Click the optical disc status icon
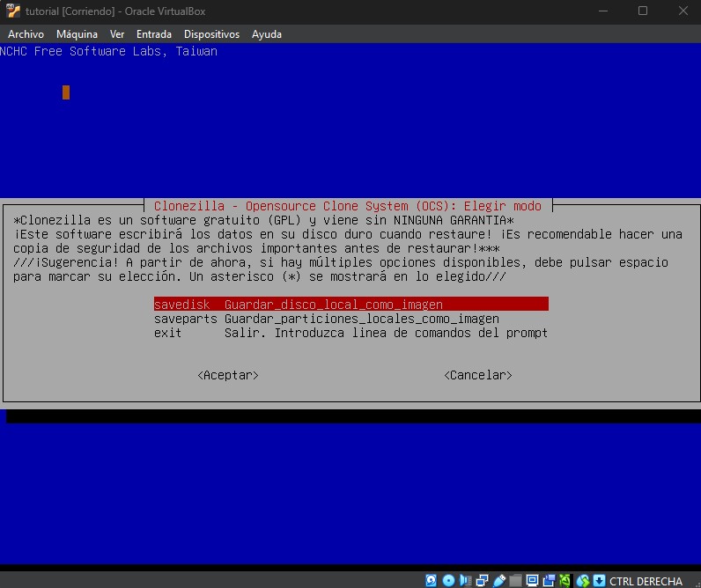Screen dimensions: 701x588 [x=448, y=580]
